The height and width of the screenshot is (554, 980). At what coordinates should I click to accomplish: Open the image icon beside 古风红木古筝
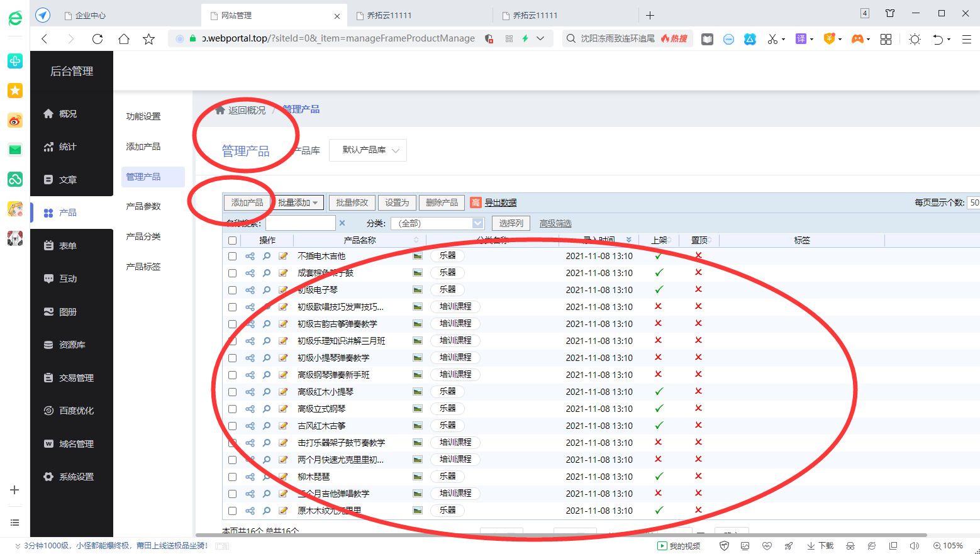[417, 425]
